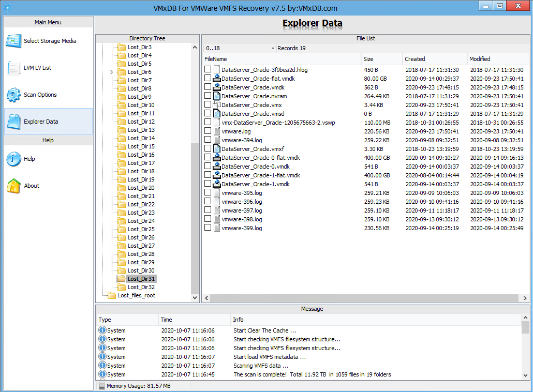Image resolution: width=533 pixels, height=392 pixels.
Task: Click the DataServer_Oracle-0-flat.vmdk disk icon
Action: tap(216, 158)
